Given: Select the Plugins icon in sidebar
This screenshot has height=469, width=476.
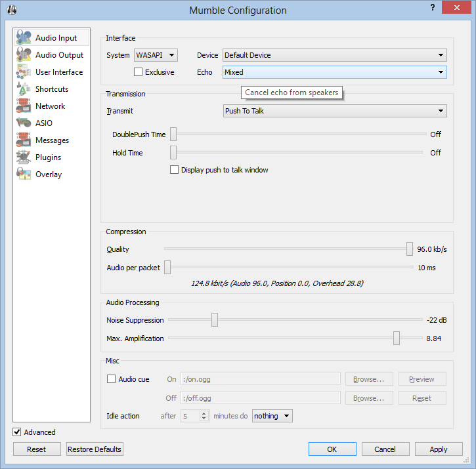Looking at the screenshot, I should click(x=24, y=157).
